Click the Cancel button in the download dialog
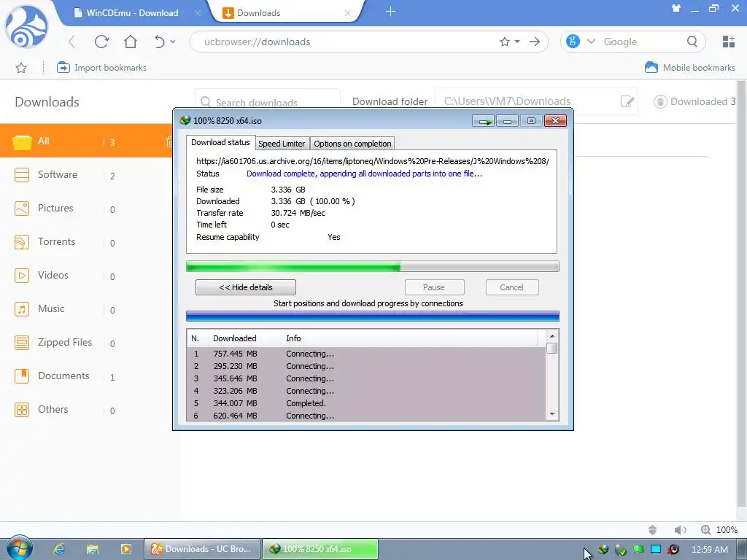747x560 pixels. pyautogui.click(x=511, y=287)
